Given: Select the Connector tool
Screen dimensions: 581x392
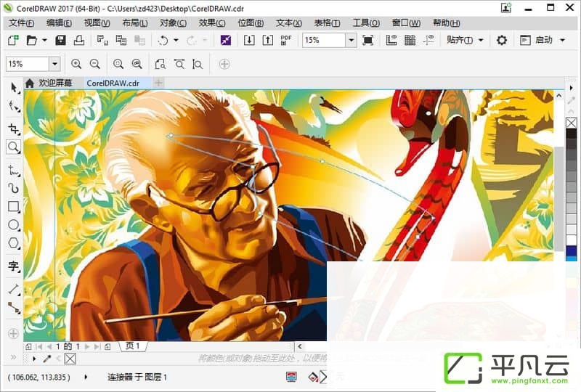Looking at the screenshot, I should 14,308.
